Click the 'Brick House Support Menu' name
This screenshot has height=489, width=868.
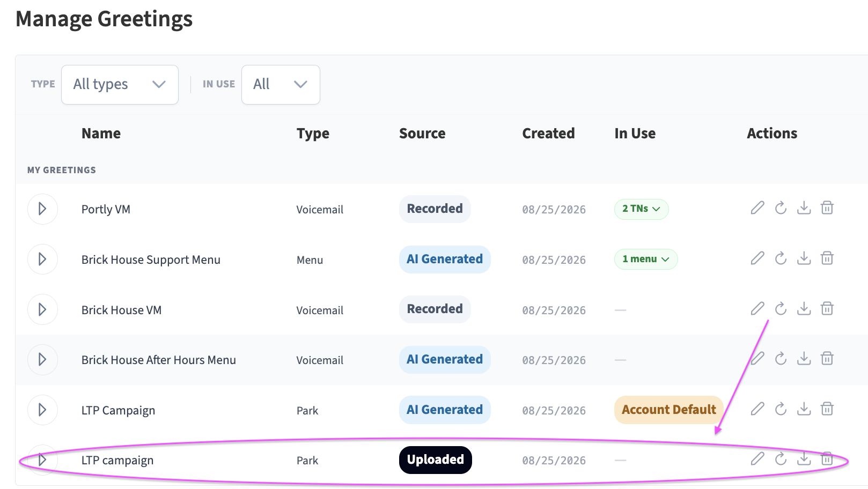coord(151,260)
